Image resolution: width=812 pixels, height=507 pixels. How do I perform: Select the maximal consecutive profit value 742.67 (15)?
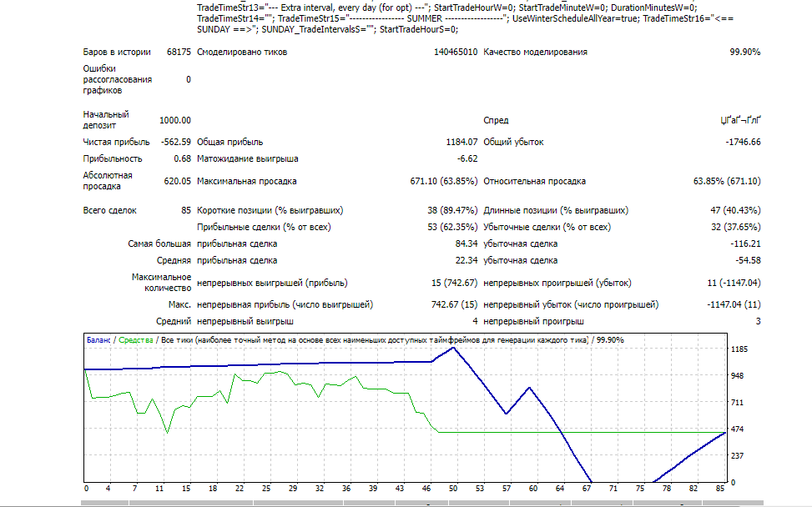point(454,304)
